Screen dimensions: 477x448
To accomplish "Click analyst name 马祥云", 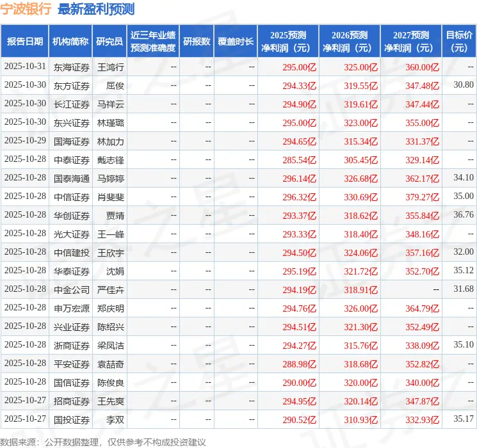I will (x=111, y=104).
